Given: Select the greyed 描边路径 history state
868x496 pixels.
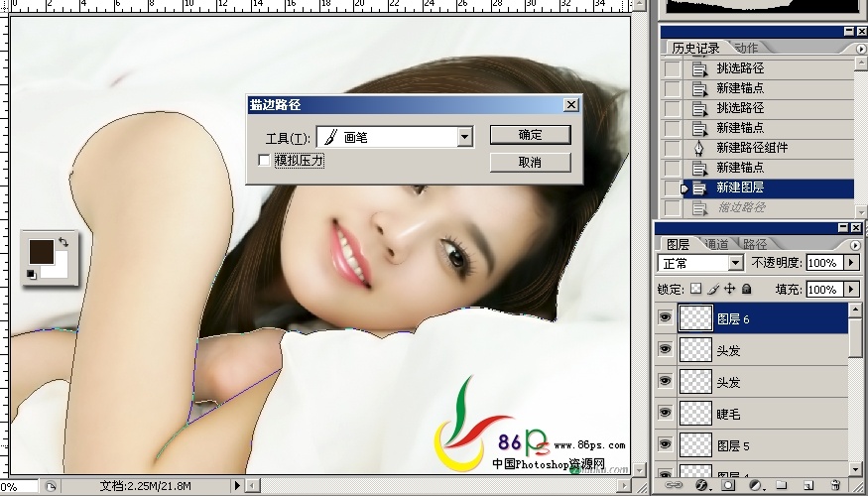Looking at the screenshot, I should [770, 207].
